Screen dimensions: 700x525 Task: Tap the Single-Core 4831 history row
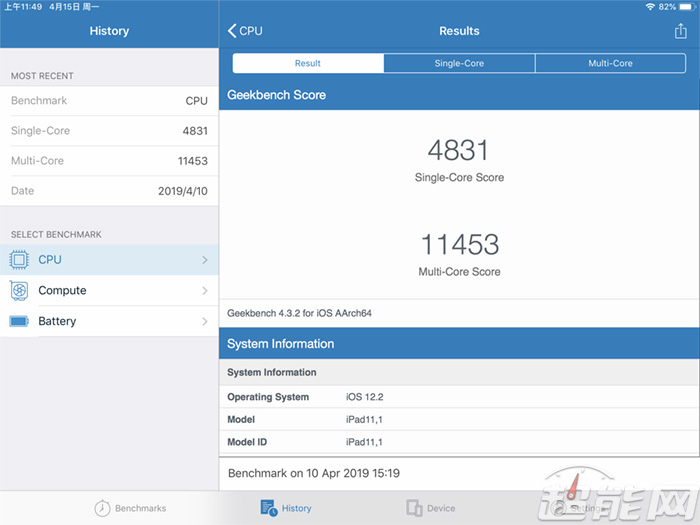tap(109, 131)
